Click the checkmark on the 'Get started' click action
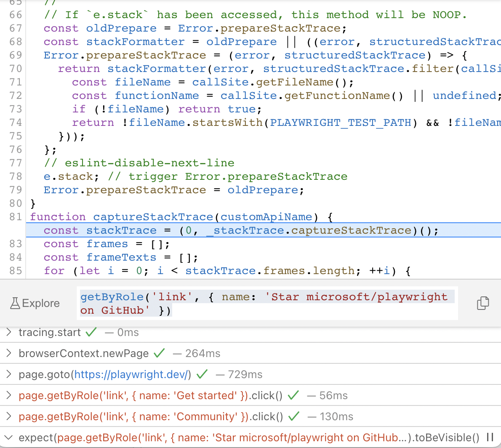 [293, 395]
